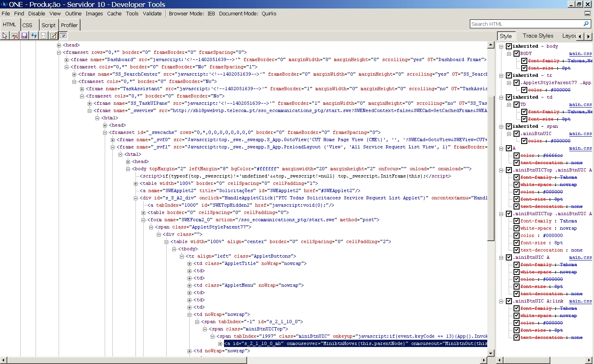The width and height of the screenshot is (594, 364).
Task: Click the HTML tree horizontal scrollbar thumb
Action: click(x=127, y=360)
